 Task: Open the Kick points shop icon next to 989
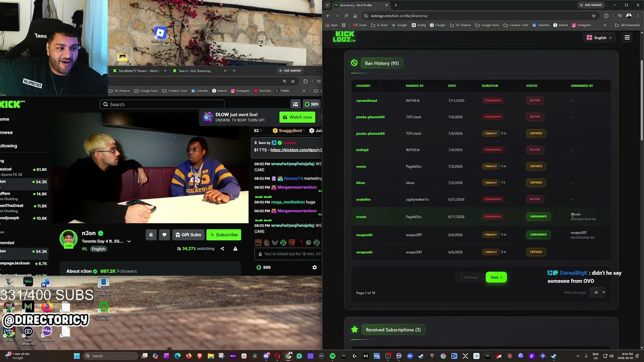(295, 104)
